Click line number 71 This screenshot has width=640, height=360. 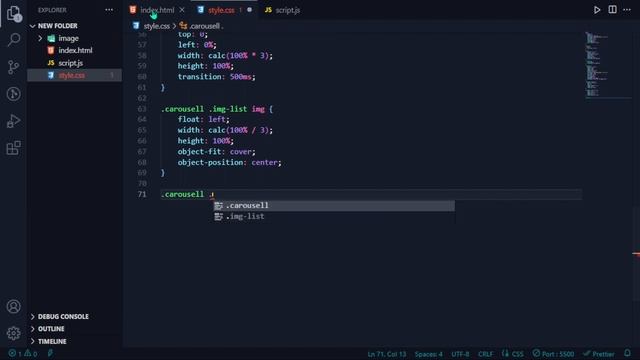[142, 194]
